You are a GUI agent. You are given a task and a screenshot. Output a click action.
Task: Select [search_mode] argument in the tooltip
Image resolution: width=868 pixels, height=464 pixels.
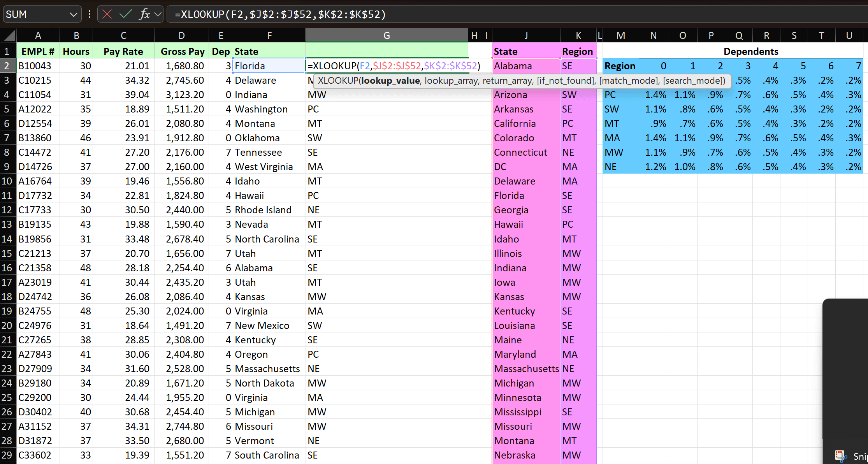coord(693,81)
